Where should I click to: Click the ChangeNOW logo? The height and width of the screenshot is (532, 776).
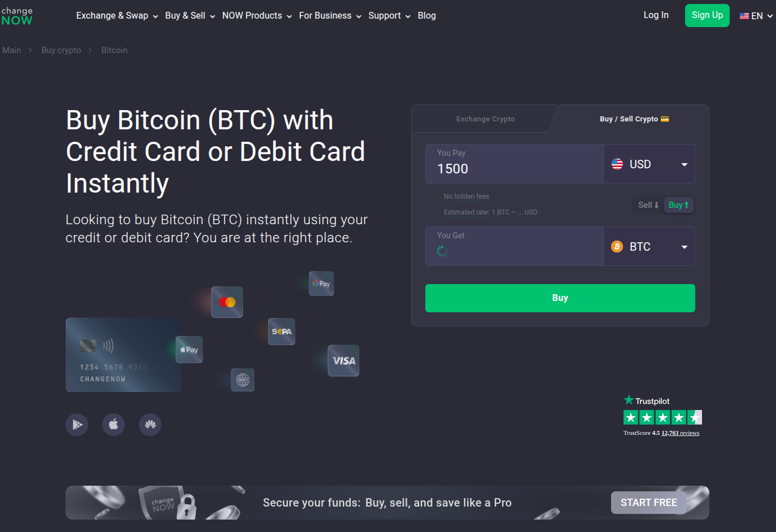coord(17,16)
